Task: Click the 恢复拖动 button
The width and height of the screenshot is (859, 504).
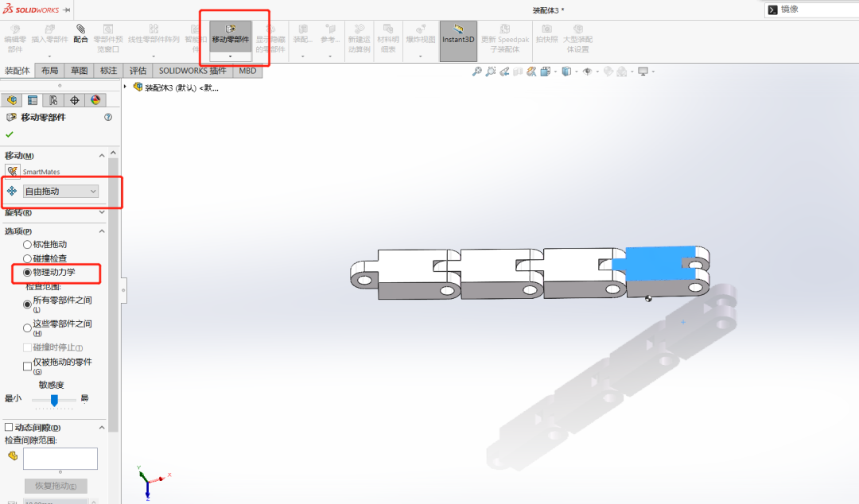Action: pos(56,486)
